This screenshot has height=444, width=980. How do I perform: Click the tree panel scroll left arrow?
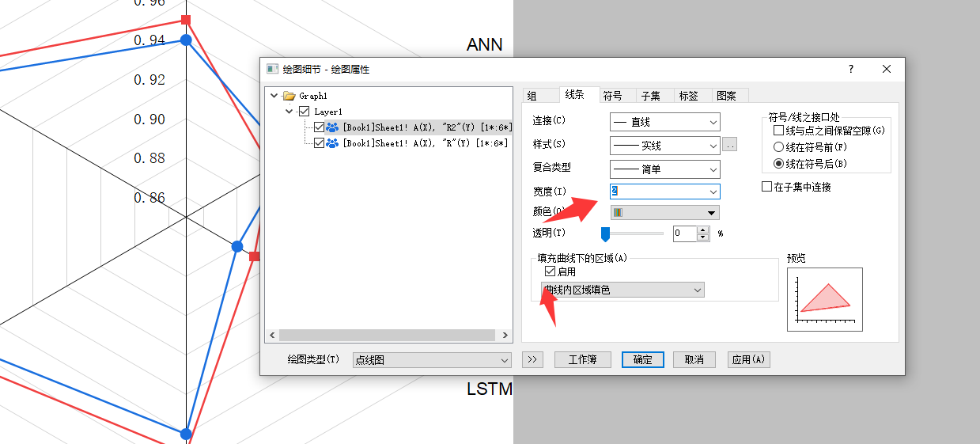pos(272,336)
